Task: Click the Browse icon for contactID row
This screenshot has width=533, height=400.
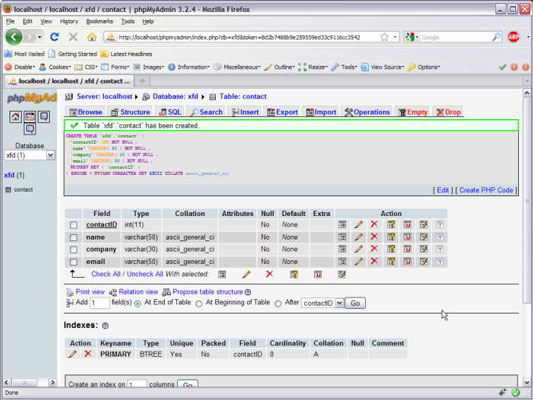Action: [342, 224]
